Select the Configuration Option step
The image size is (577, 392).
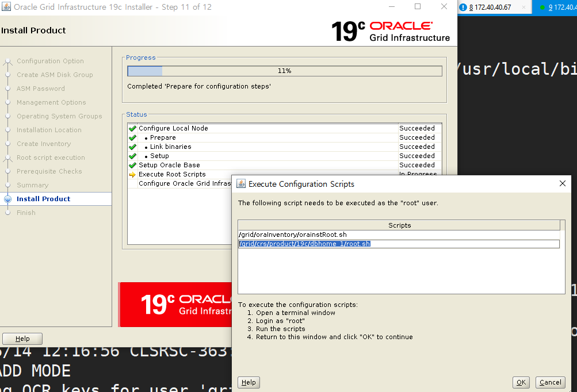(x=50, y=61)
